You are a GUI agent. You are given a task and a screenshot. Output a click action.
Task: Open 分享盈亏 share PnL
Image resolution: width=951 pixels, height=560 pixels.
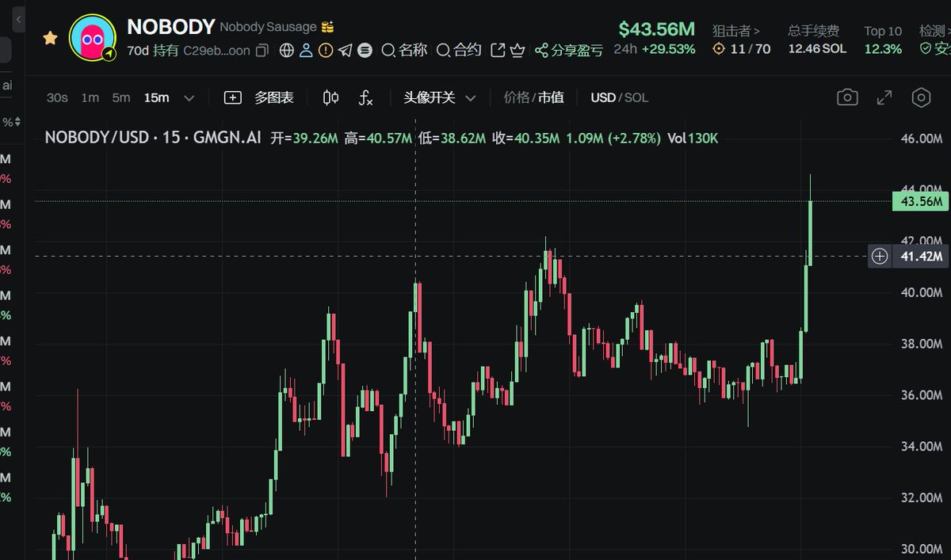569,51
